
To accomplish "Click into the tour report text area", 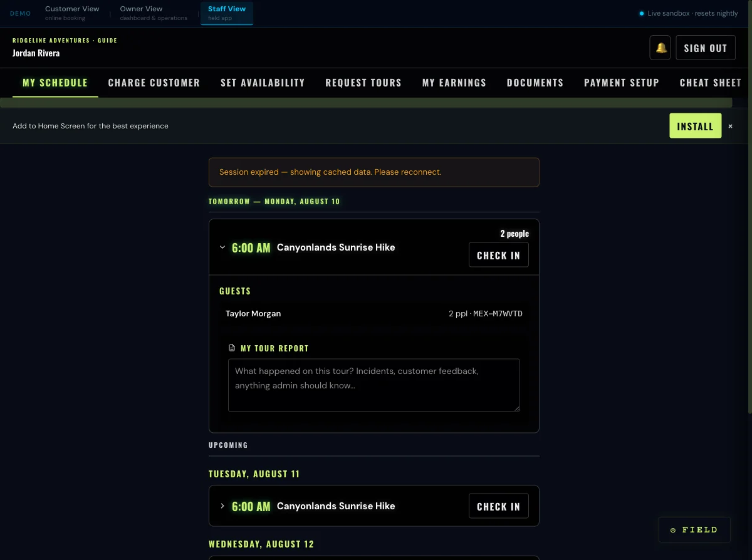I will tap(374, 385).
